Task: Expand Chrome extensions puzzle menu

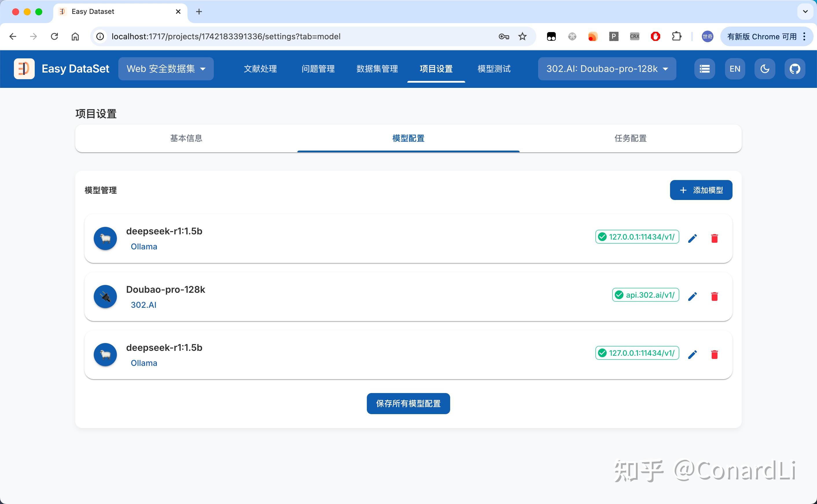Action: coord(677,36)
